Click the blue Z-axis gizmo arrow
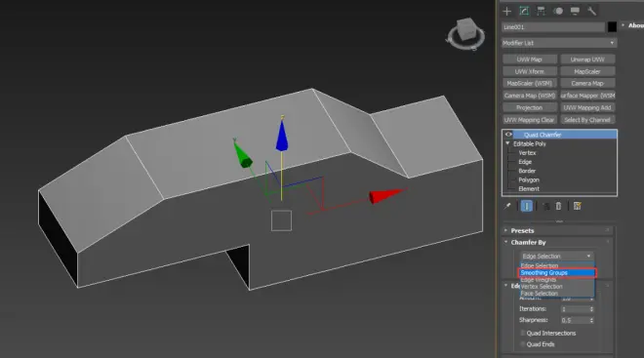This screenshot has width=644, height=358. click(x=282, y=136)
